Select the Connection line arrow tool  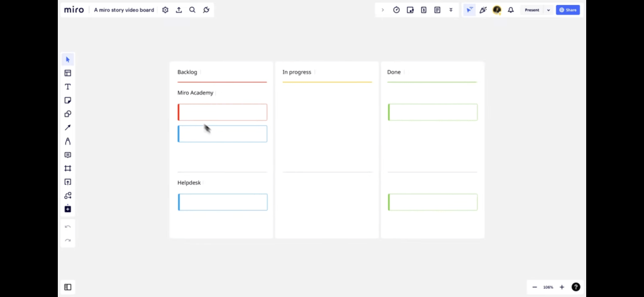coord(68,128)
